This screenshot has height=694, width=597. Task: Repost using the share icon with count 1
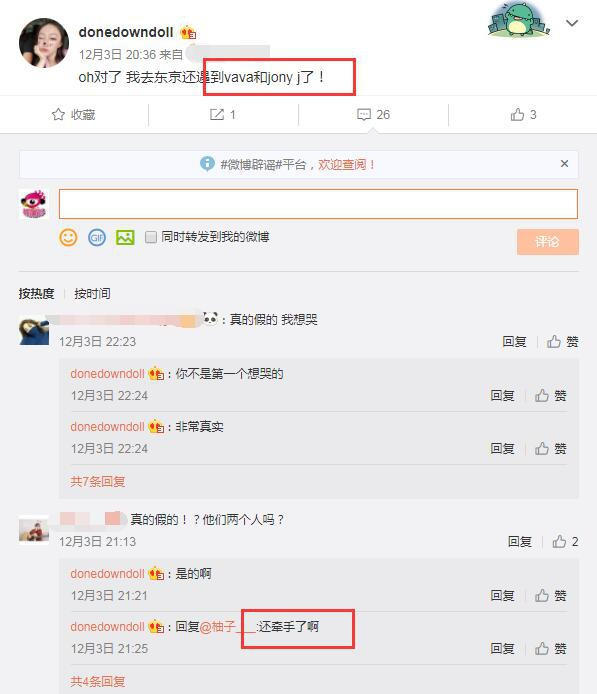tap(217, 115)
